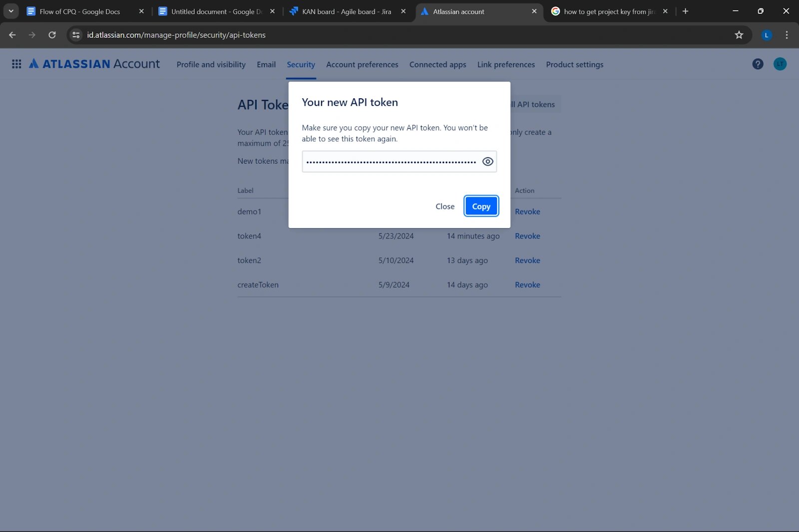Open the Connected apps section

pos(437,64)
